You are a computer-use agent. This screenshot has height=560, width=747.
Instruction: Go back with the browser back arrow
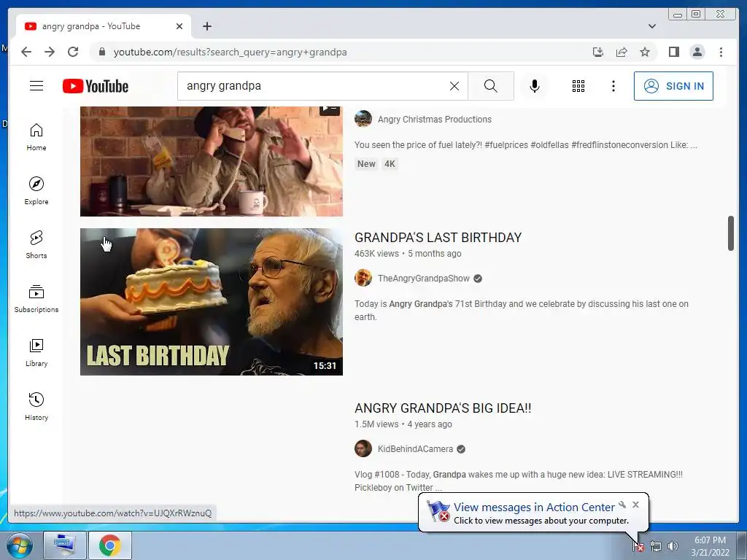pos(26,52)
